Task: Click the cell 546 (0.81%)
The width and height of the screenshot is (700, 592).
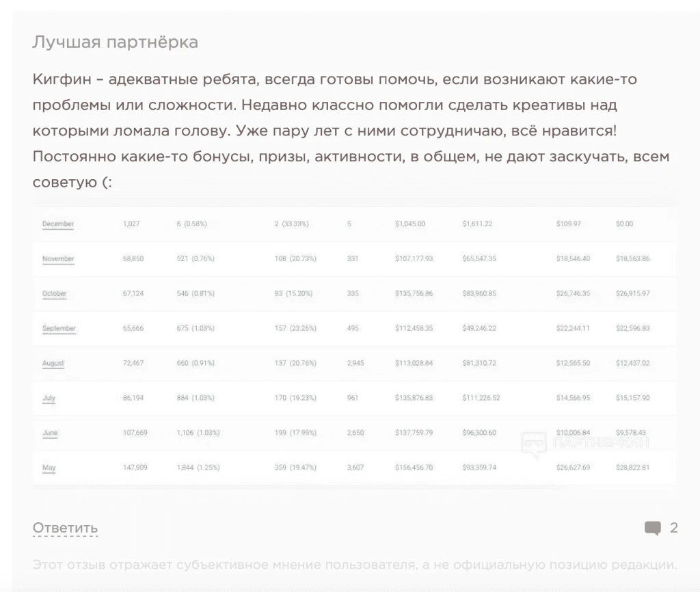Action: coord(196,293)
